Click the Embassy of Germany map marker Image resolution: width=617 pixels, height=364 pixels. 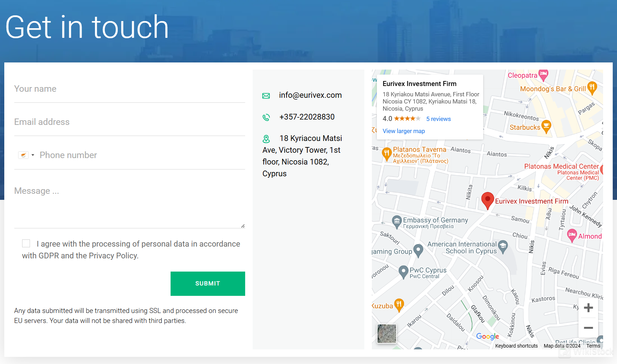click(x=396, y=222)
